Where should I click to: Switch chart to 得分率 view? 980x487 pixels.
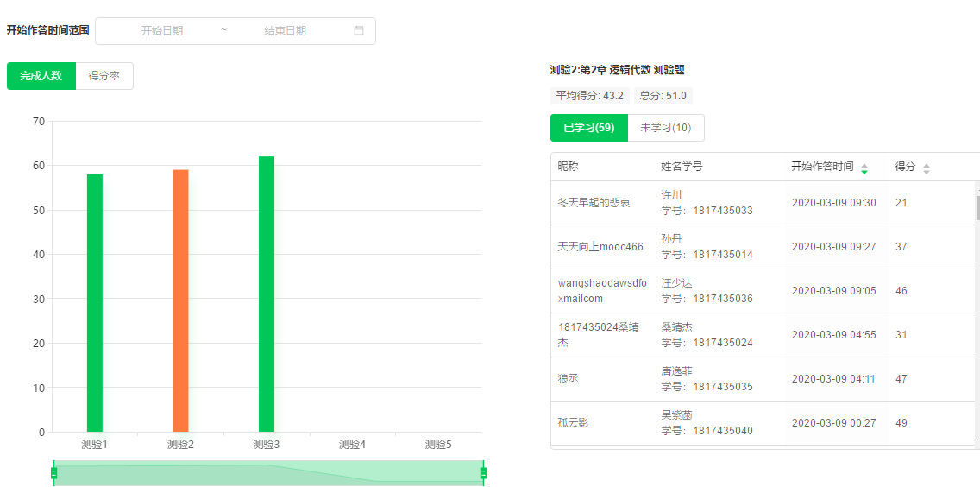pyautogui.click(x=104, y=76)
